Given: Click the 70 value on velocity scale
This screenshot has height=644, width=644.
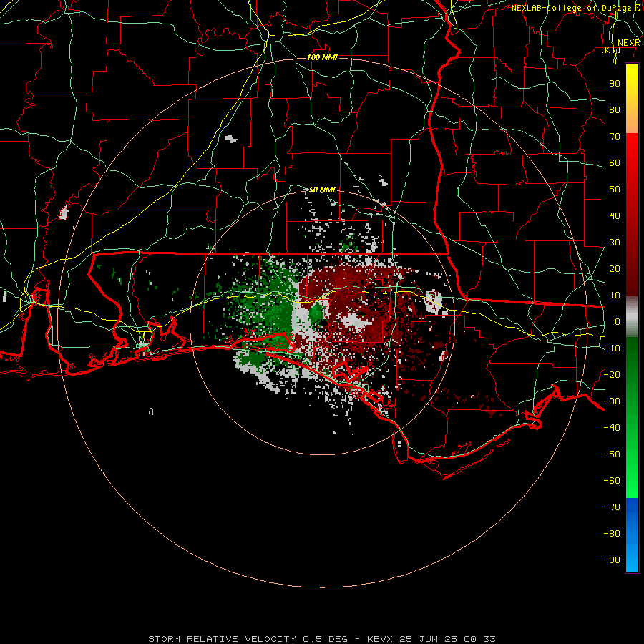Looking at the screenshot, I should click(x=615, y=137).
